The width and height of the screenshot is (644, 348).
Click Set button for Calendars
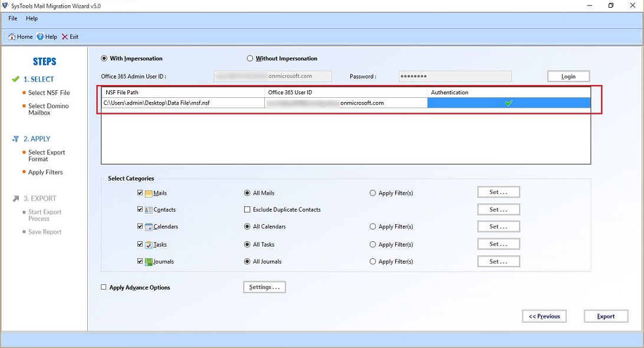[x=498, y=226]
